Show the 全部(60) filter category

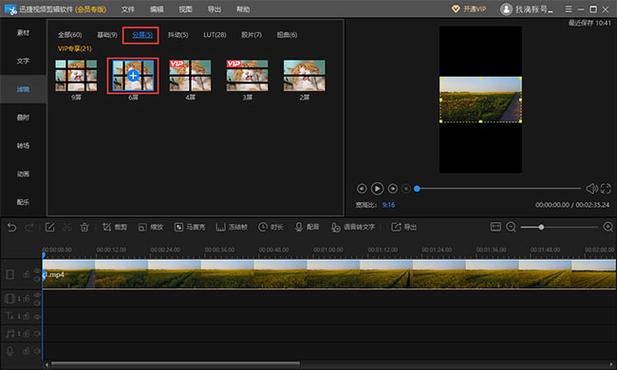coord(70,35)
